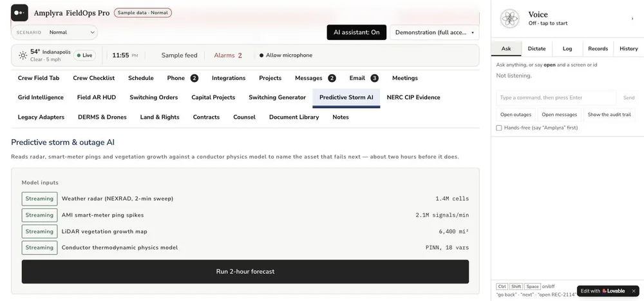Open the Legacy Adapters tab
The image size is (644, 301).
click(x=41, y=117)
